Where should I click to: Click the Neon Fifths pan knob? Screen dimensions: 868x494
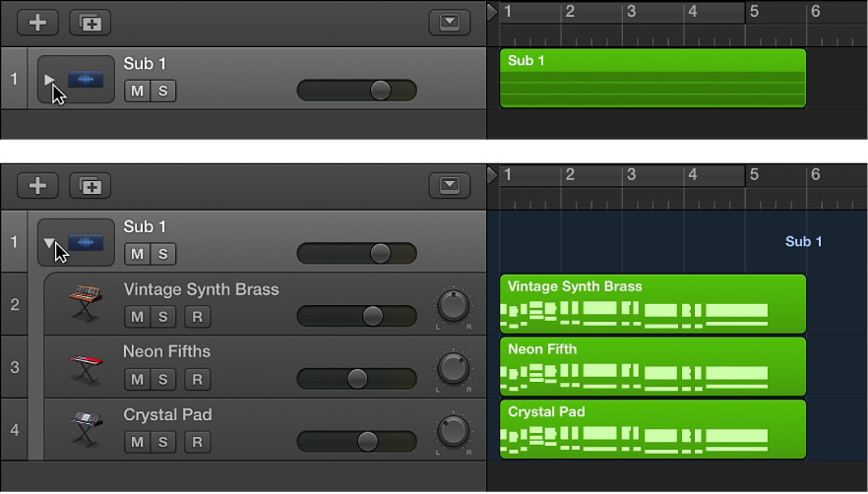pos(454,368)
